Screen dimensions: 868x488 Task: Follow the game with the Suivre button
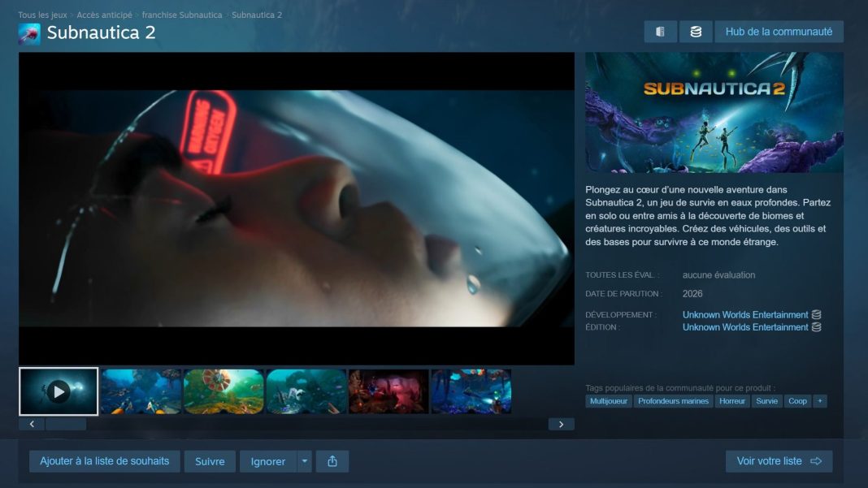[210, 460]
